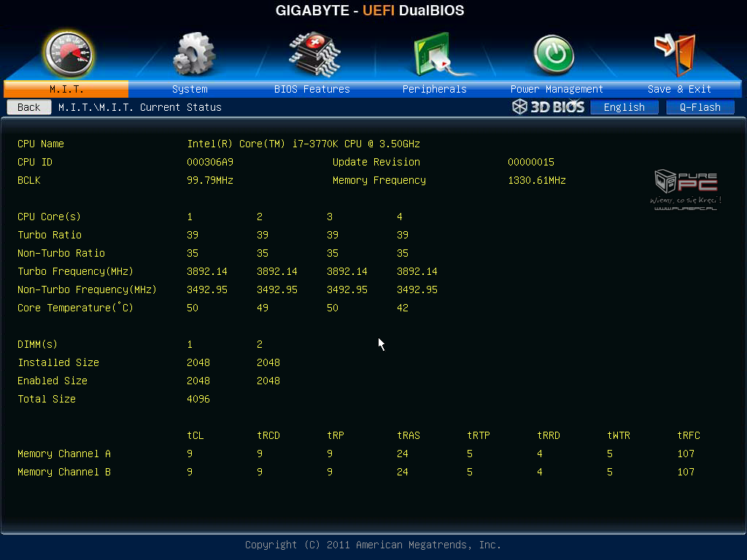Click the Update Revision label
The height and width of the screenshot is (560, 747).
pyautogui.click(x=376, y=162)
